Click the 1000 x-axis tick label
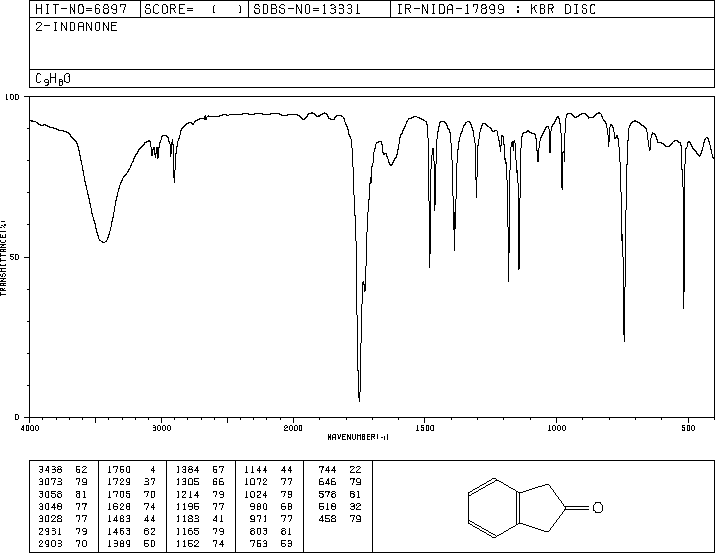The image size is (715, 553). 556,428
